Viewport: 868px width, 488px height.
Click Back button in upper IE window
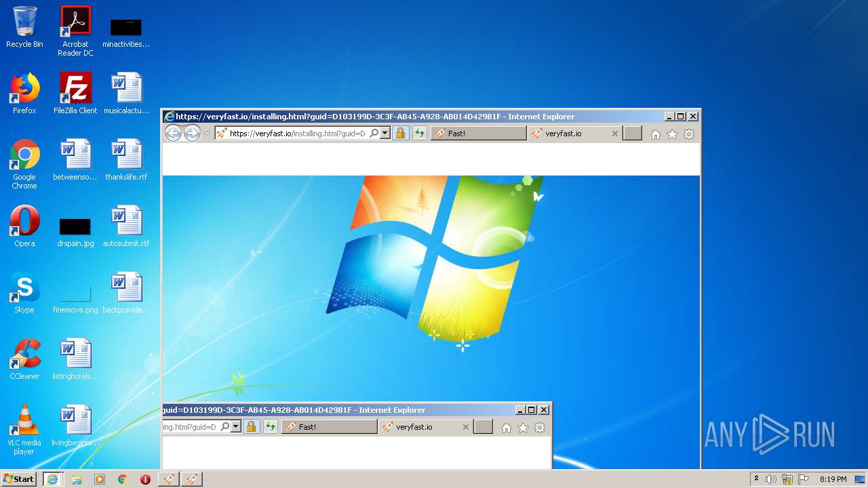tap(174, 134)
